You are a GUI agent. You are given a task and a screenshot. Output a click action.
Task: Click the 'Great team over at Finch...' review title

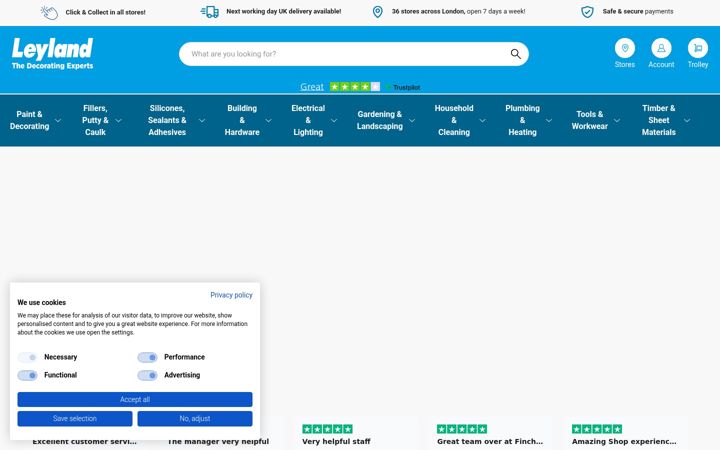pos(490,441)
